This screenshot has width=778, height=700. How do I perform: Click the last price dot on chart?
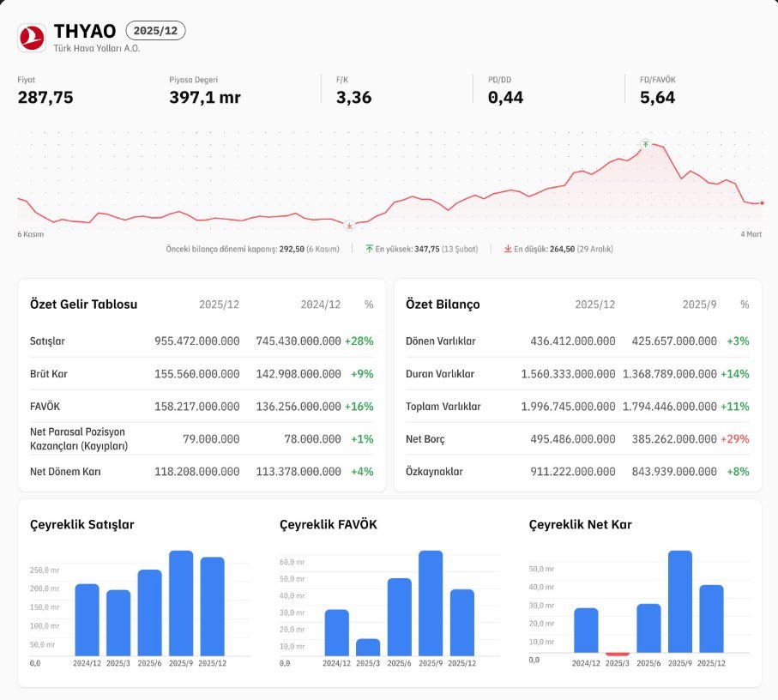[762, 203]
